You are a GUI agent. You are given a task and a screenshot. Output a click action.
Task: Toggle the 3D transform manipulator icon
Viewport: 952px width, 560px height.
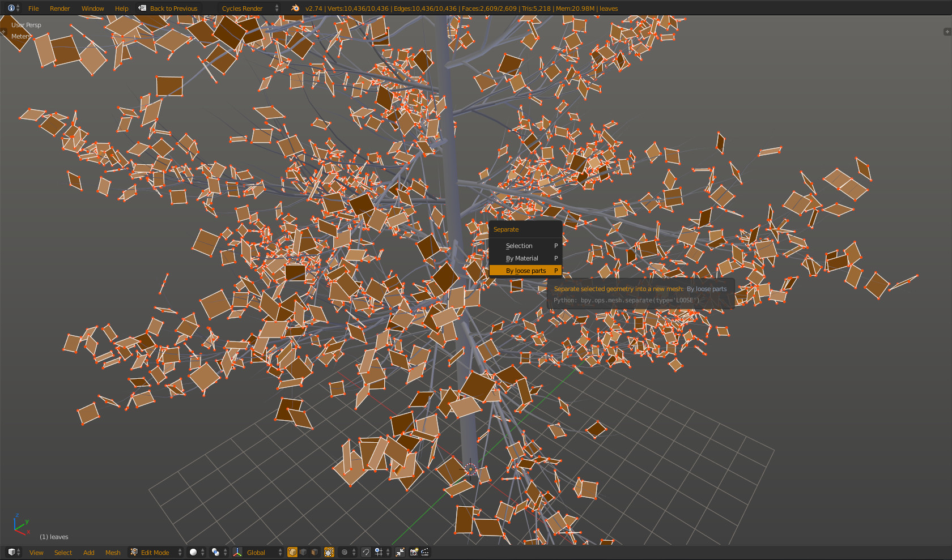tap(237, 552)
